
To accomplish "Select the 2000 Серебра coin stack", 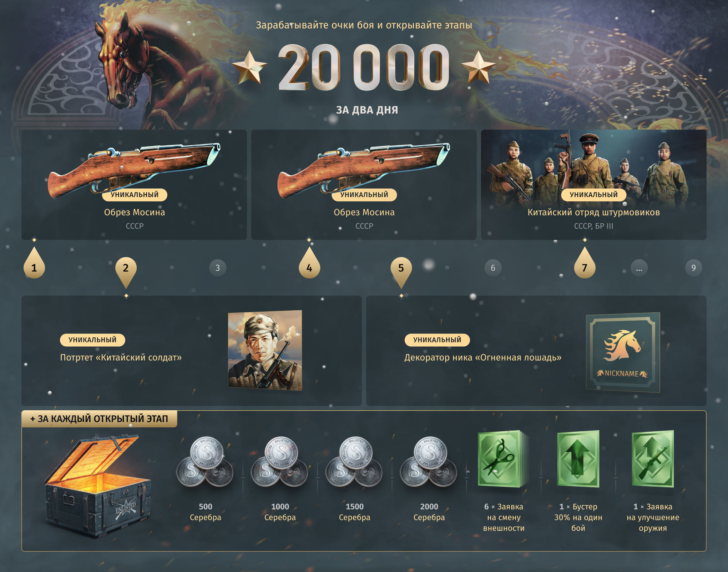I will click(429, 462).
